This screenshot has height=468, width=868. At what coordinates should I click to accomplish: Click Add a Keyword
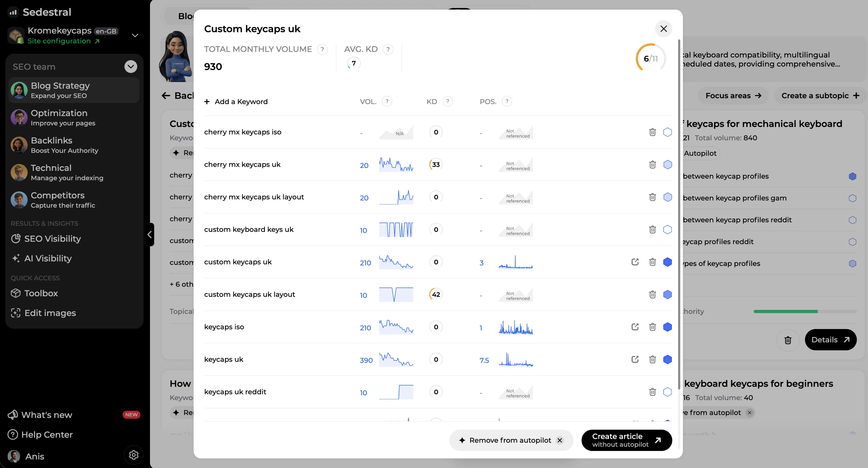click(236, 102)
